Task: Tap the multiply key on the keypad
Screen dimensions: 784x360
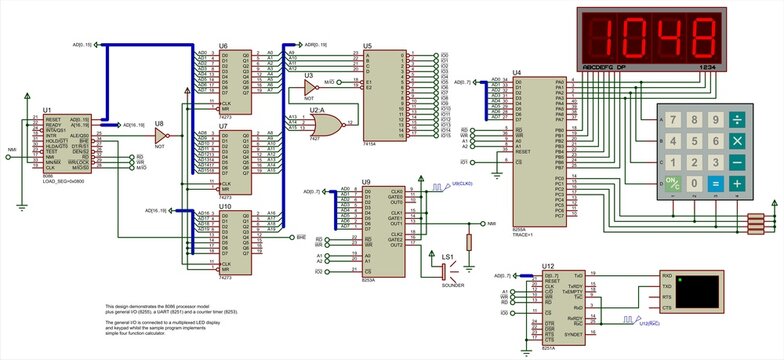Action: 737,142
